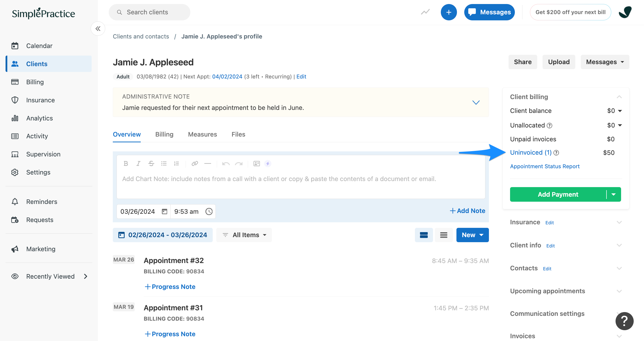Click the lightning bolt snippet icon

(x=268, y=164)
